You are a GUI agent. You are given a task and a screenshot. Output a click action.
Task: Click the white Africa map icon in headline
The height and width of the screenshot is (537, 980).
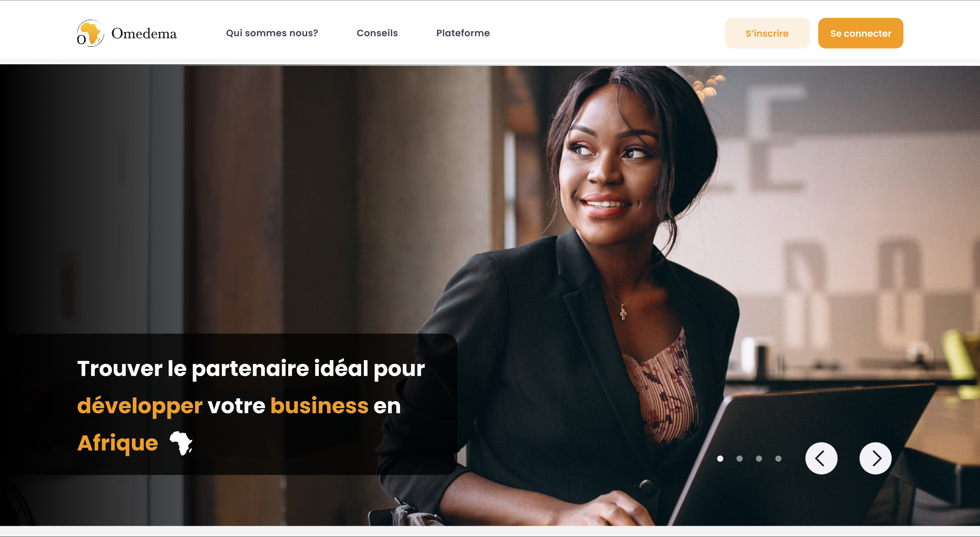[181, 443]
